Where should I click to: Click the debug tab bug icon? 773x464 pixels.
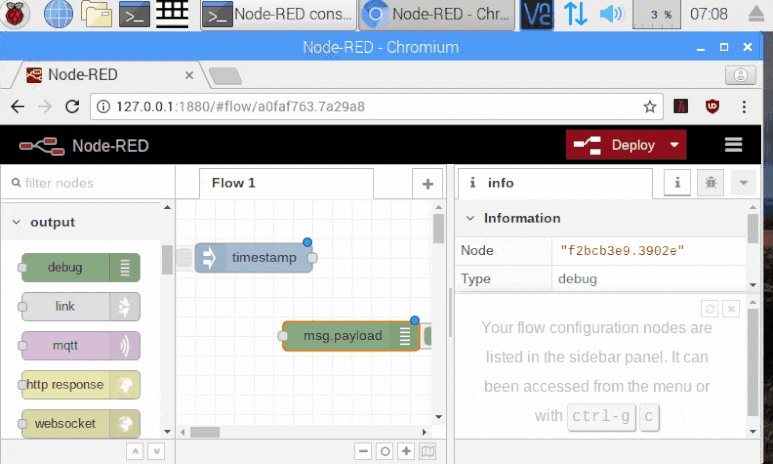coord(711,183)
